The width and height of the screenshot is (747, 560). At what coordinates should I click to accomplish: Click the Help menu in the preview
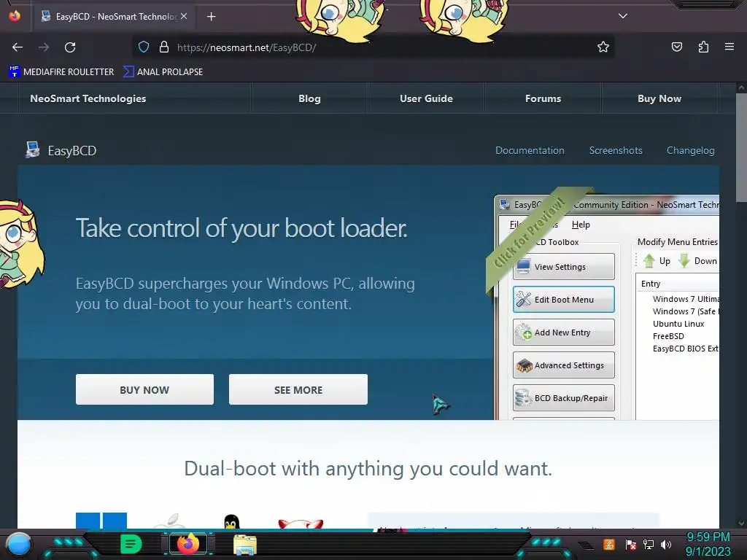pos(581,225)
